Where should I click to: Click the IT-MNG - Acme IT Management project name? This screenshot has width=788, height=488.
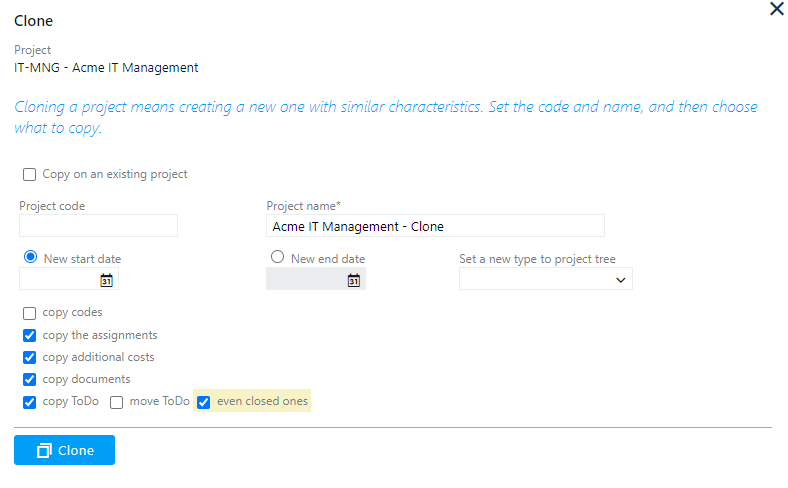[x=106, y=68]
